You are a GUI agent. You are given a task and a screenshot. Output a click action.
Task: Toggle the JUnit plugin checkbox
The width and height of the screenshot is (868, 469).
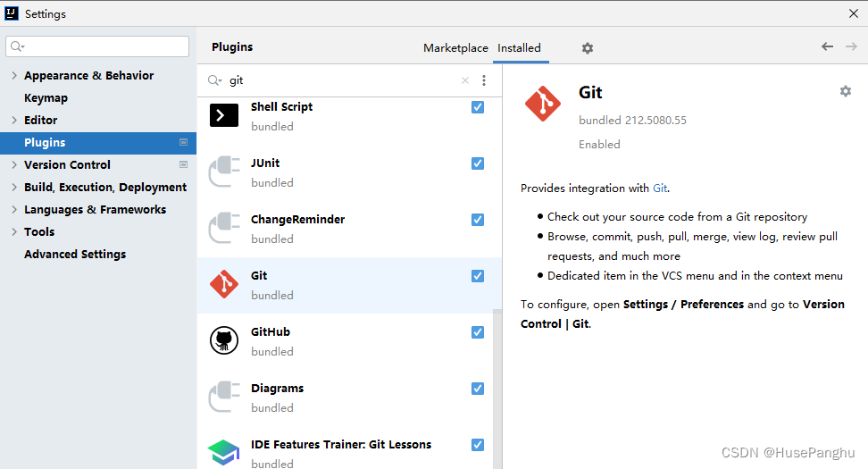pos(478,163)
